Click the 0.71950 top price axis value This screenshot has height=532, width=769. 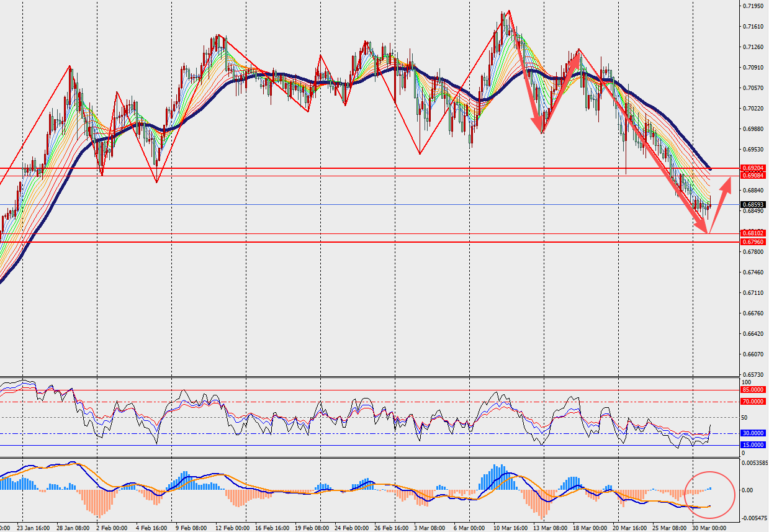[752, 6]
